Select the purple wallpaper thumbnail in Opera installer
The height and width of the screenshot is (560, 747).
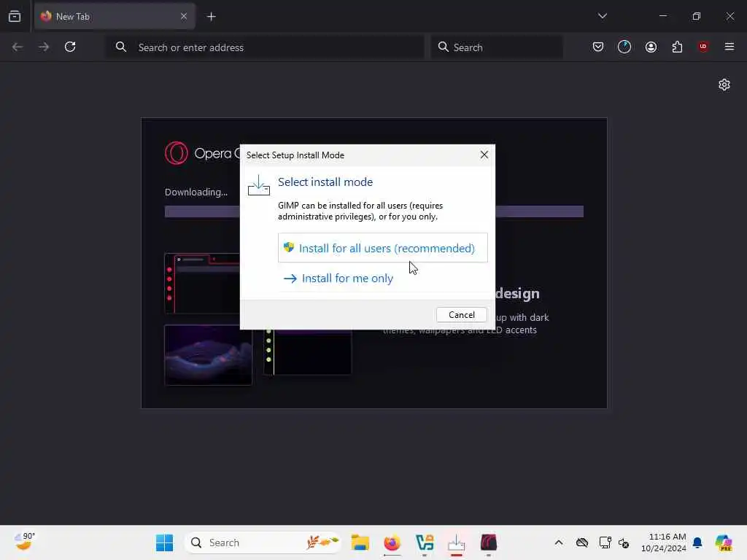pyautogui.click(x=208, y=355)
